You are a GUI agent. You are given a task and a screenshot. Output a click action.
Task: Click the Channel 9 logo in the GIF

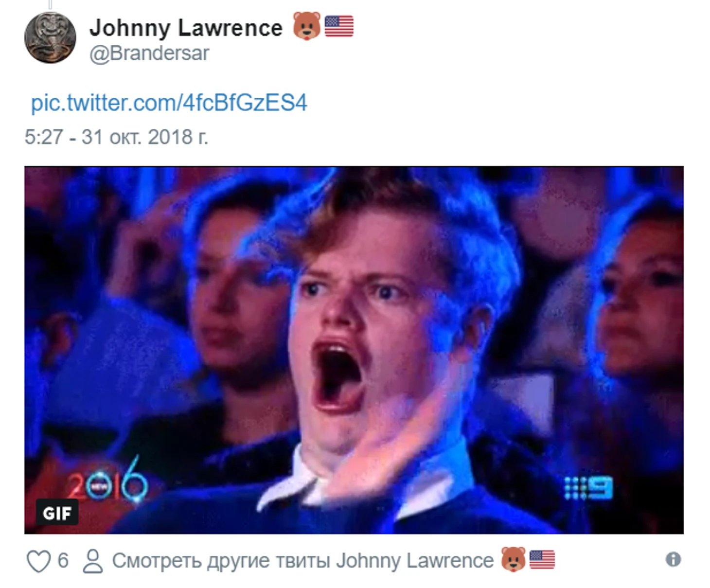[588, 487]
